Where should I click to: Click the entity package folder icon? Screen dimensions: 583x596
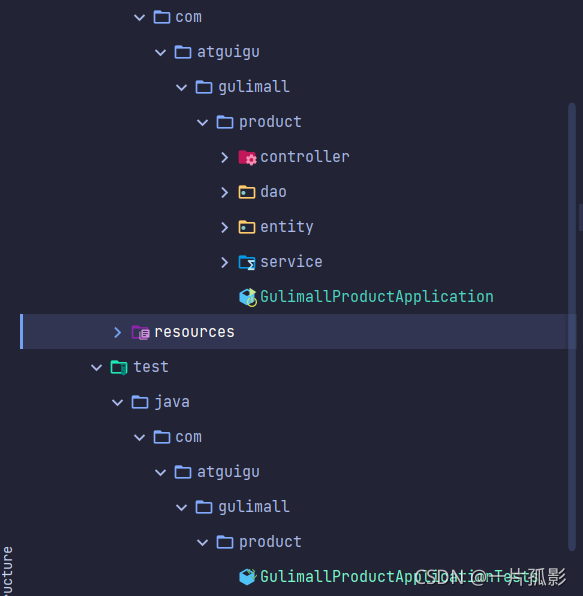[247, 227]
